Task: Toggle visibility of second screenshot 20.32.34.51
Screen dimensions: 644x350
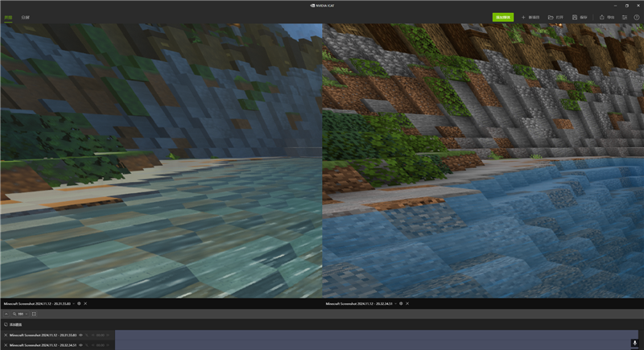Action: pos(80,344)
